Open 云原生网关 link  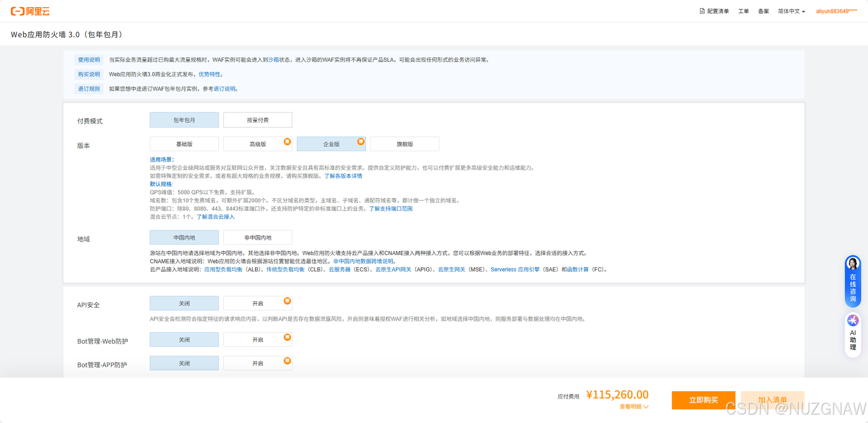pyautogui.click(x=451, y=269)
